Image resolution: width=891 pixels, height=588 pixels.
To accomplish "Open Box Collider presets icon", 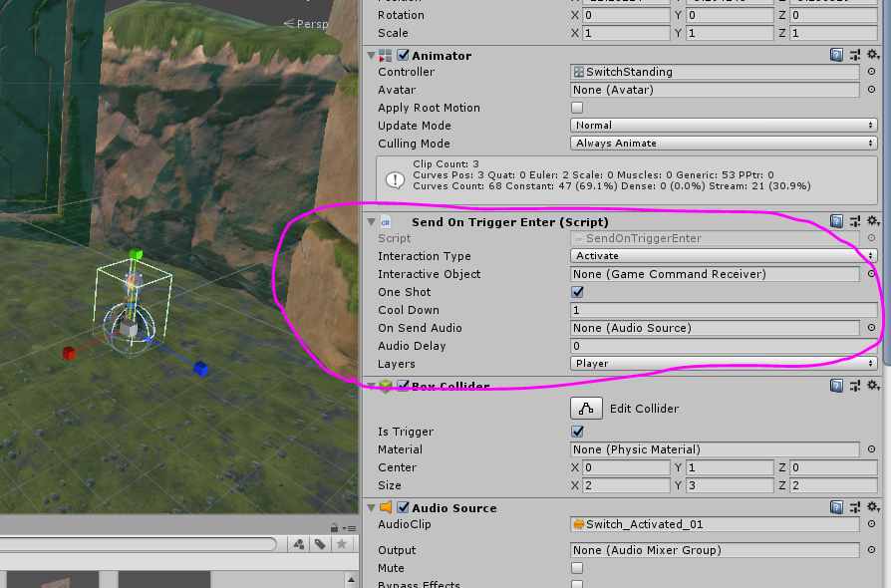I will click(855, 386).
